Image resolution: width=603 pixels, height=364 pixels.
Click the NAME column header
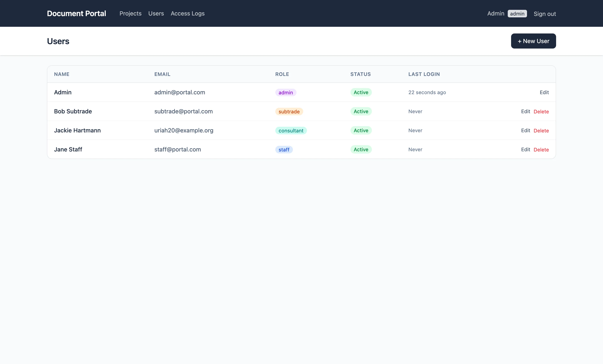click(x=62, y=74)
